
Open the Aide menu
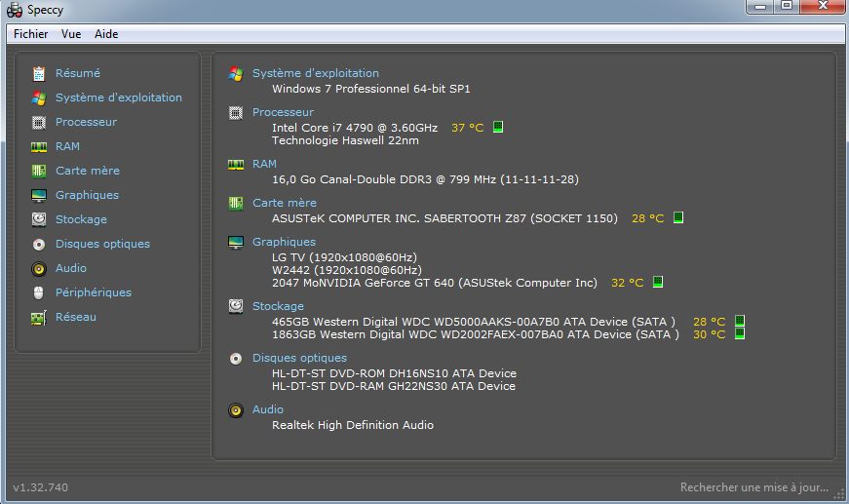point(106,34)
